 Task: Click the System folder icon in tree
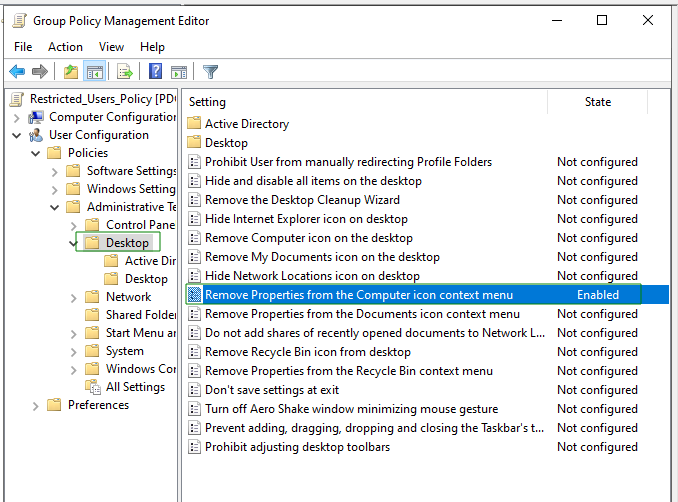[92, 351]
